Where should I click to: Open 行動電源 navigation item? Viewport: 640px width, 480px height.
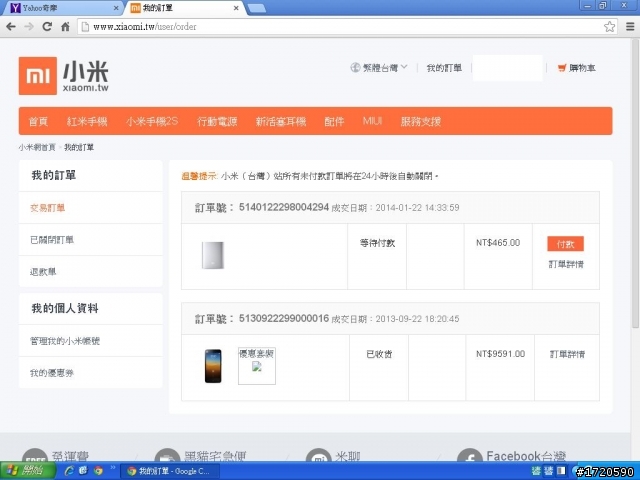pos(217,121)
